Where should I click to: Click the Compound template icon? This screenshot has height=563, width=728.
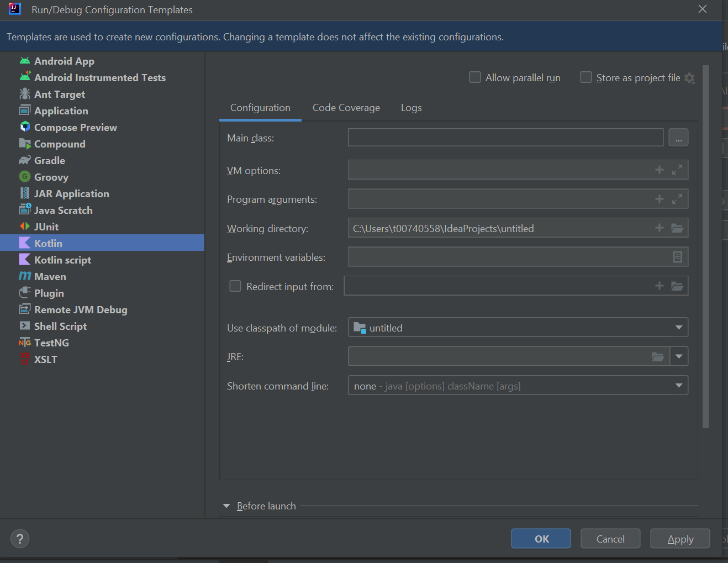(25, 144)
